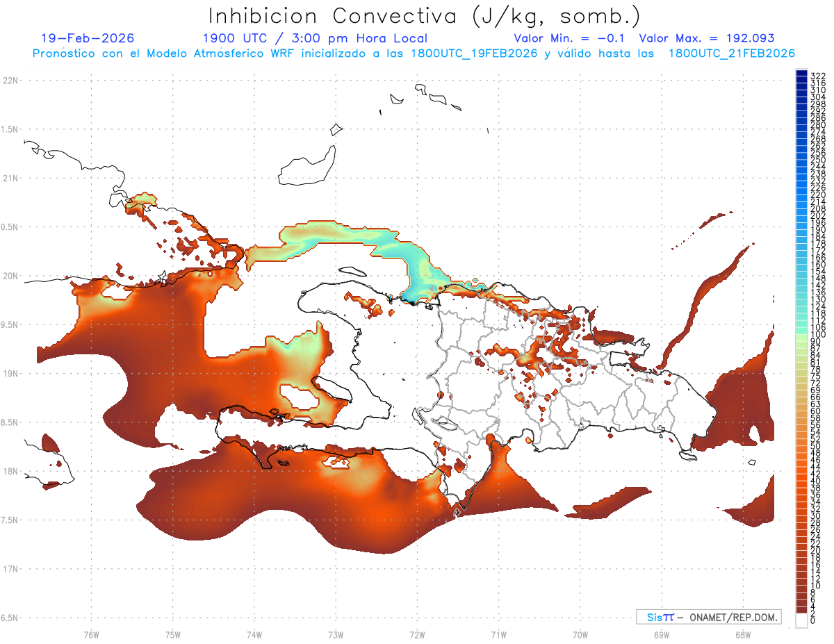Click the WRF model forecast description line

414,53
